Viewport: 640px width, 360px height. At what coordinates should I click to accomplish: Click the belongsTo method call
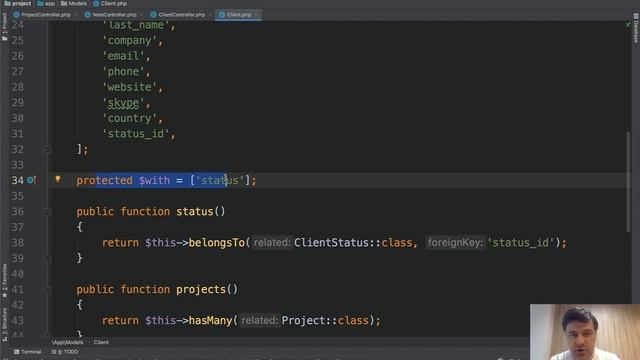(216, 243)
